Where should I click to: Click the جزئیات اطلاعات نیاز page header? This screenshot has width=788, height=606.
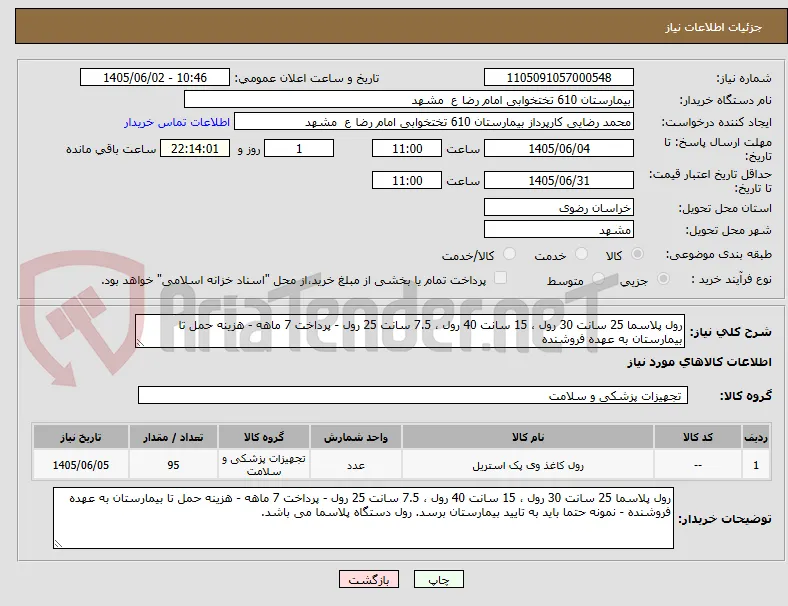click(x=714, y=27)
